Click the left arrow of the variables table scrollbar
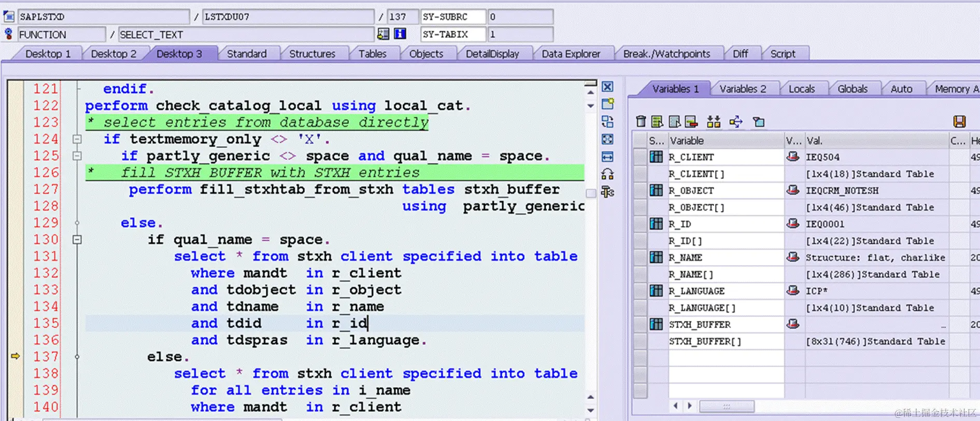The image size is (980, 421). coord(675,405)
